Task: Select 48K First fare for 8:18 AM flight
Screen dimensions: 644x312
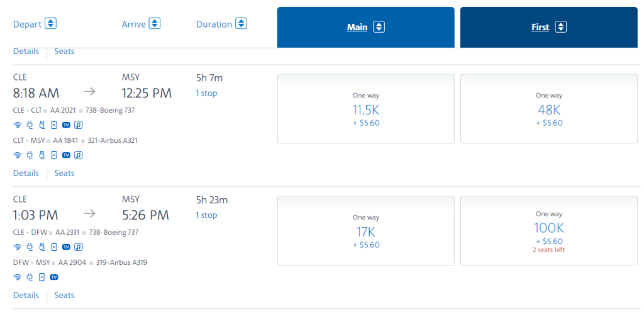Action: 549,109
